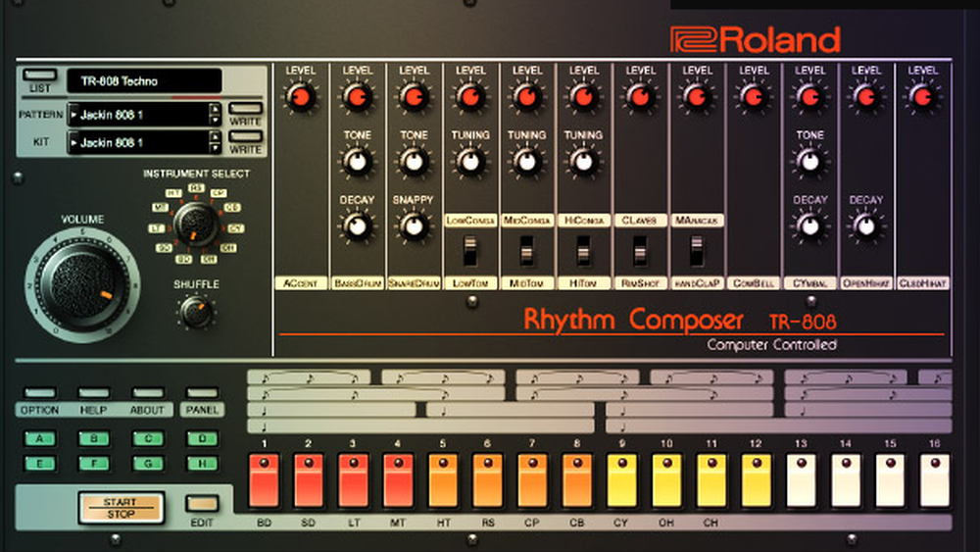Flip the HiConga / HiTom switch
980x552 pixels.
(x=583, y=251)
